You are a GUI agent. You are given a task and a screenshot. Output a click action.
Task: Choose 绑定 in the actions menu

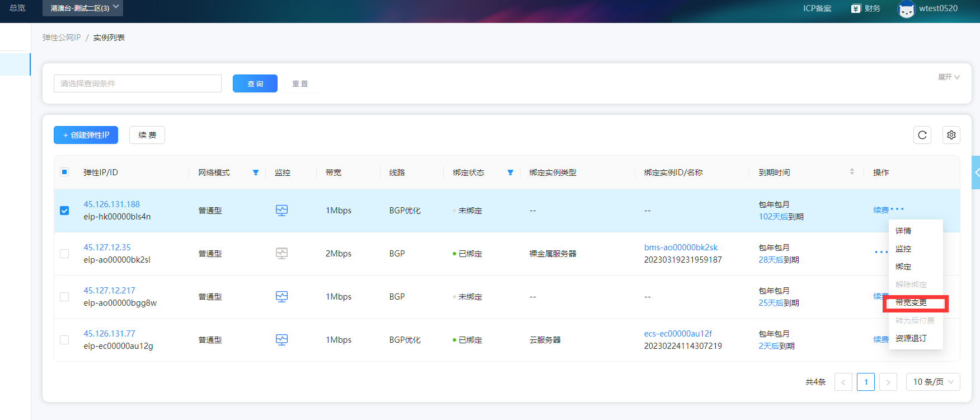[x=903, y=267]
